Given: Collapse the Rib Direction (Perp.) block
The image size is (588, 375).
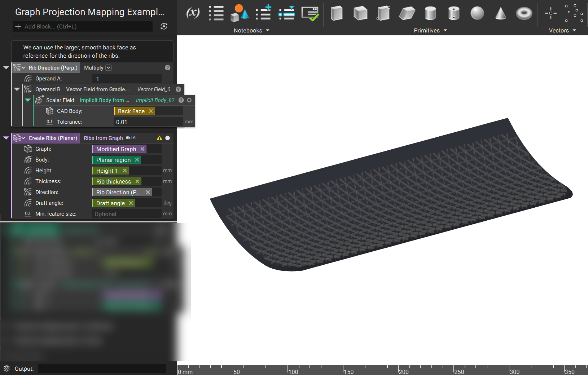Looking at the screenshot, I should [x=6, y=67].
